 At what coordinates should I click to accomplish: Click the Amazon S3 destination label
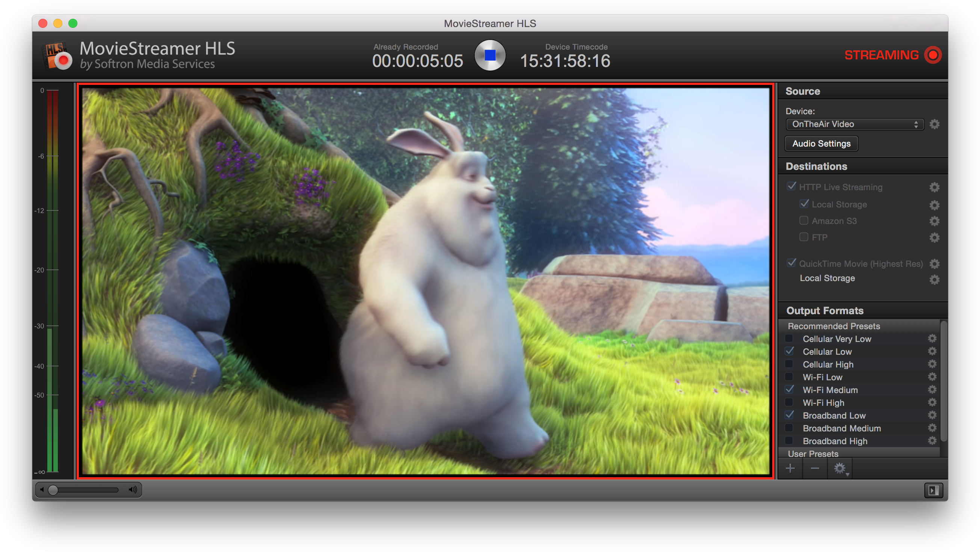[834, 221]
